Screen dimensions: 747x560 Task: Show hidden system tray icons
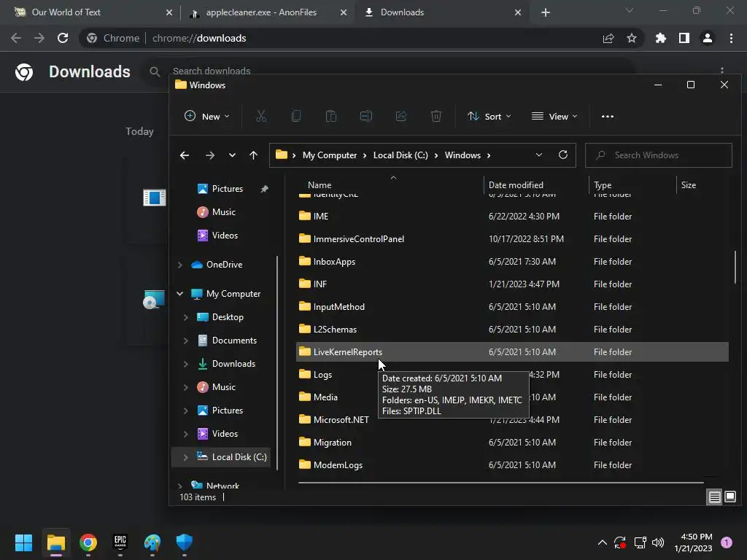tap(602, 542)
